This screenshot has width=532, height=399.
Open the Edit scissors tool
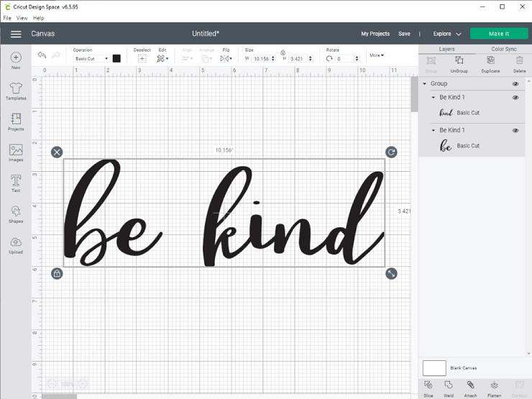[162, 59]
